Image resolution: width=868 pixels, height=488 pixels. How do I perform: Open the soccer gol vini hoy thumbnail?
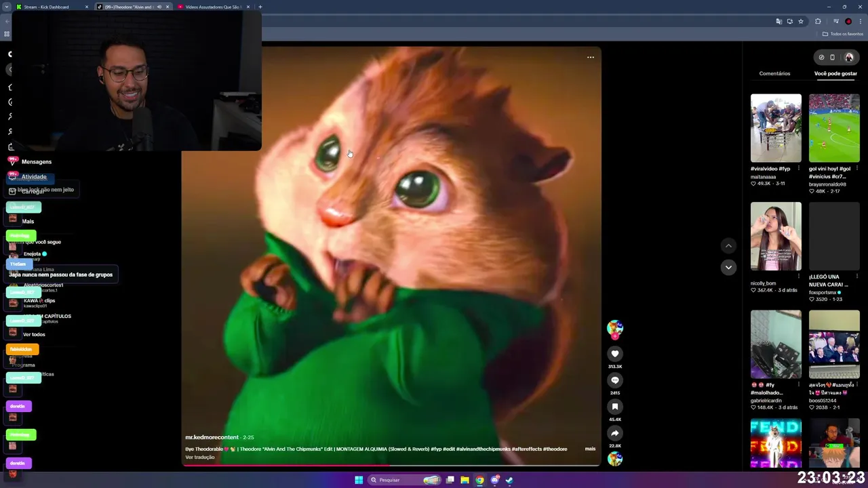tap(834, 128)
